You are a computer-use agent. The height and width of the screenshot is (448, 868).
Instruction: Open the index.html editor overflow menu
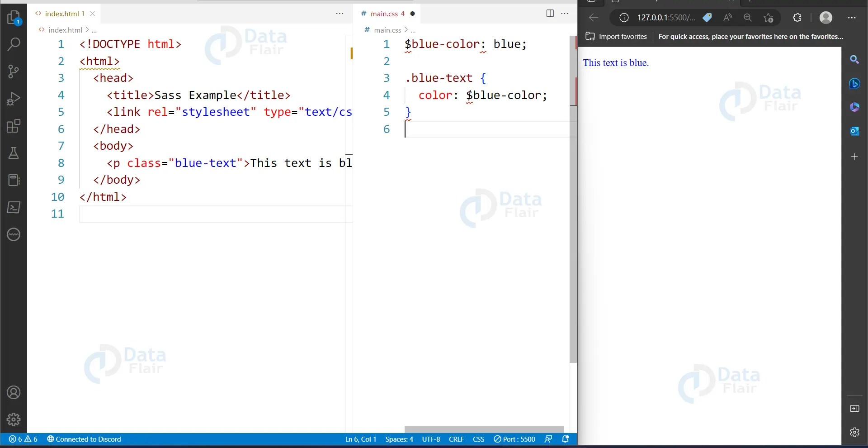[x=340, y=14]
